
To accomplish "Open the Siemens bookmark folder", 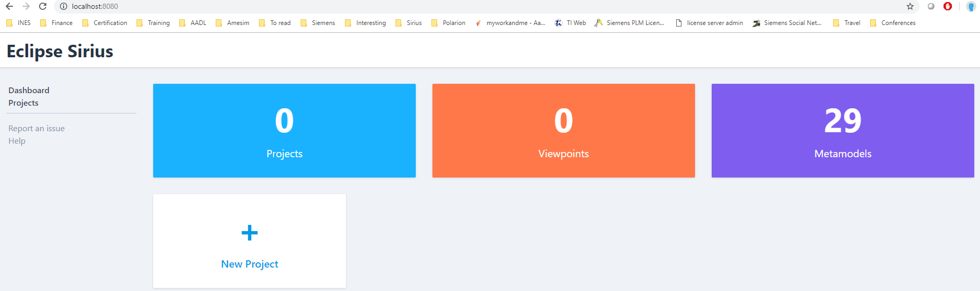I will (x=318, y=23).
